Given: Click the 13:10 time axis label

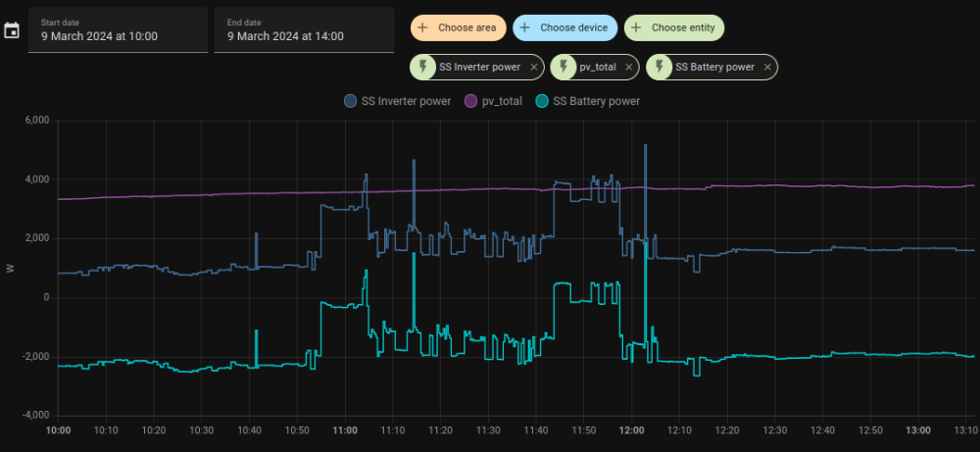Looking at the screenshot, I should (965, 430).
